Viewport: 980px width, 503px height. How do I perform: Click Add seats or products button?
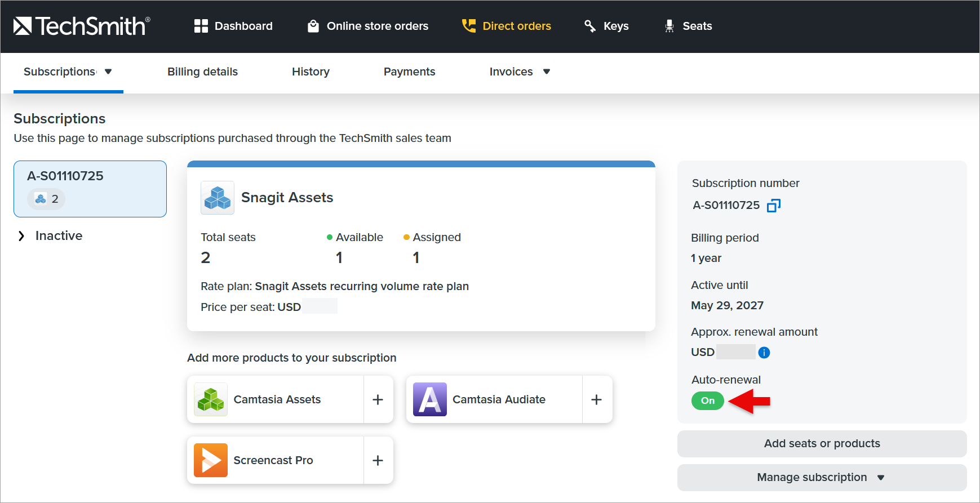point(822,444)
